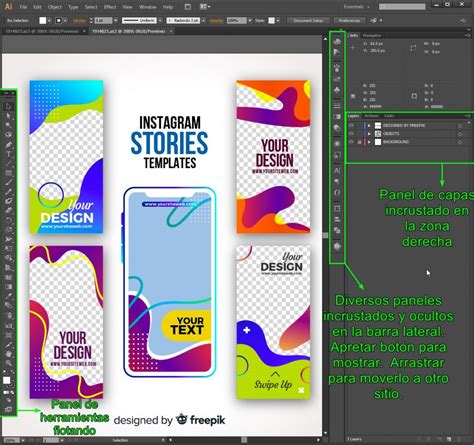Open Adobe Bridge from the menu bar icon
Screen dimensions: 474x445
click(188, 7)
